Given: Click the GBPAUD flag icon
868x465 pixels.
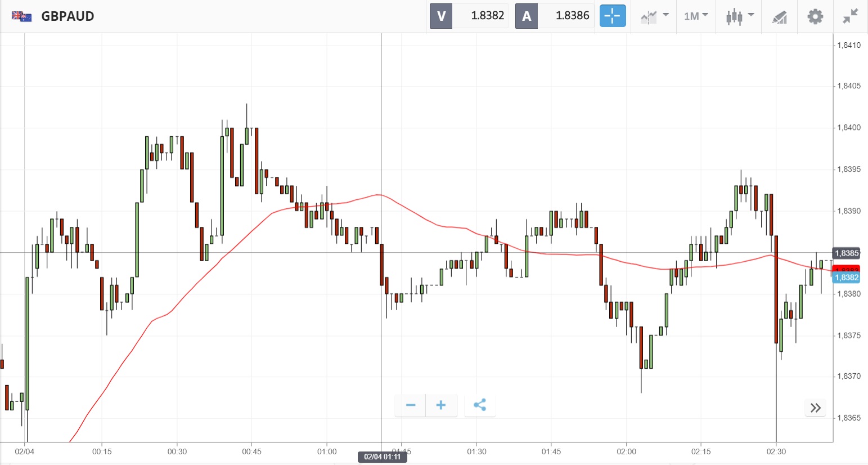Looking at the screenshot, I should (22, 16).
